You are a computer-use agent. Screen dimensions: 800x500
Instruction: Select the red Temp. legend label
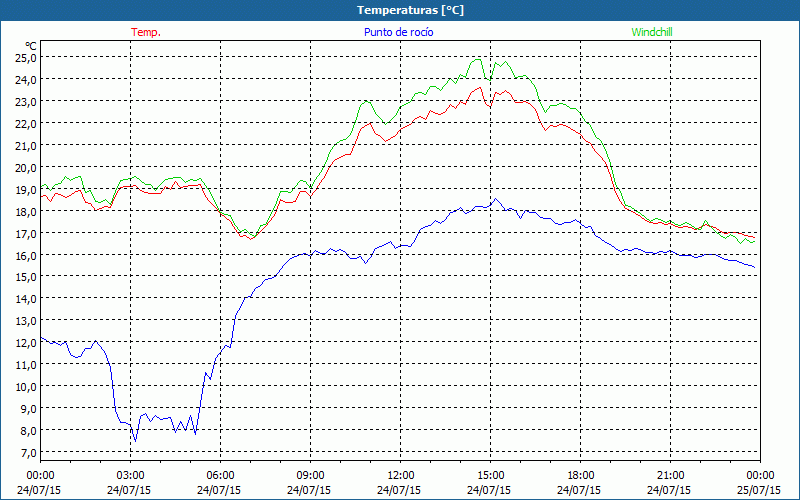pos(146,32)
